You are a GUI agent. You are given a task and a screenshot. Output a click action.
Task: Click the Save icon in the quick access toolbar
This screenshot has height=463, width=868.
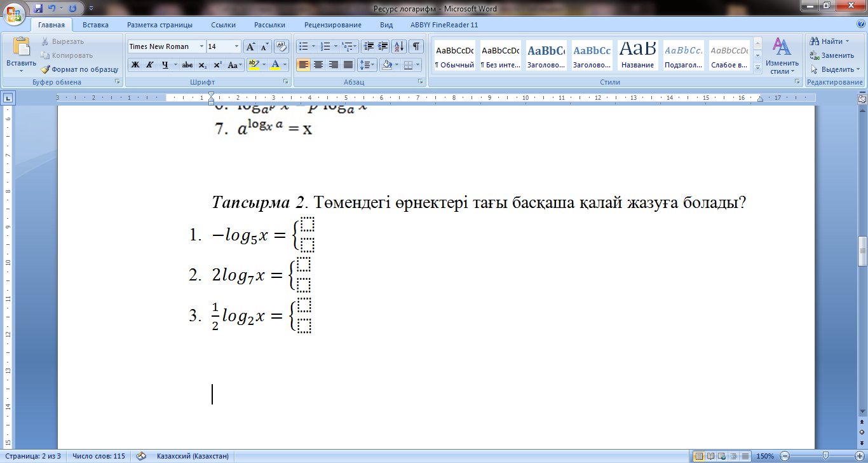(x=38, y=8)
